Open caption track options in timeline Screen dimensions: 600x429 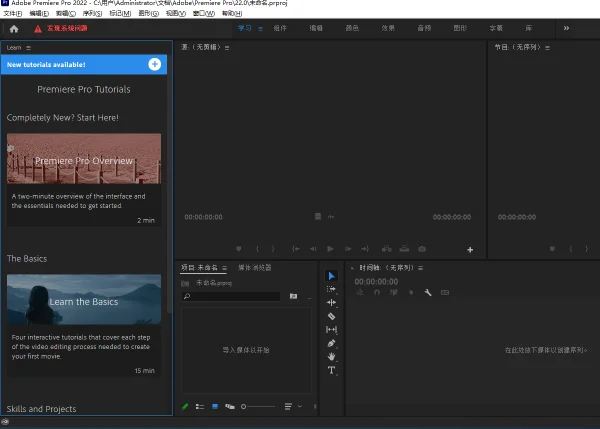445,293
